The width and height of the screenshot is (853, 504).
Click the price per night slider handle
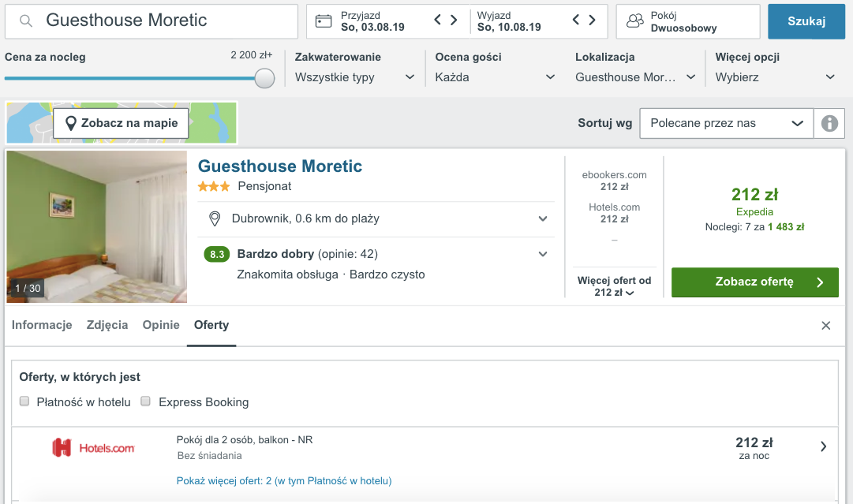[x=264, y=78]
